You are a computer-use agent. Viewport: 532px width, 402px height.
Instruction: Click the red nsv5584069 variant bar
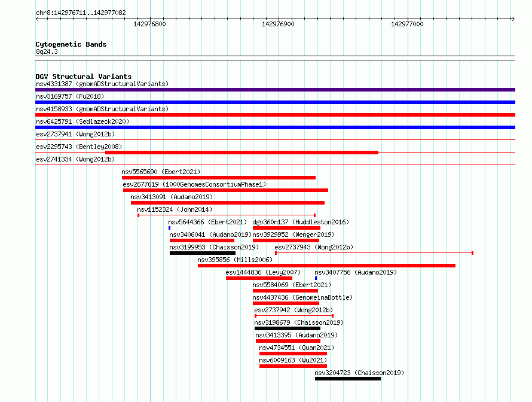pos(285,291)
